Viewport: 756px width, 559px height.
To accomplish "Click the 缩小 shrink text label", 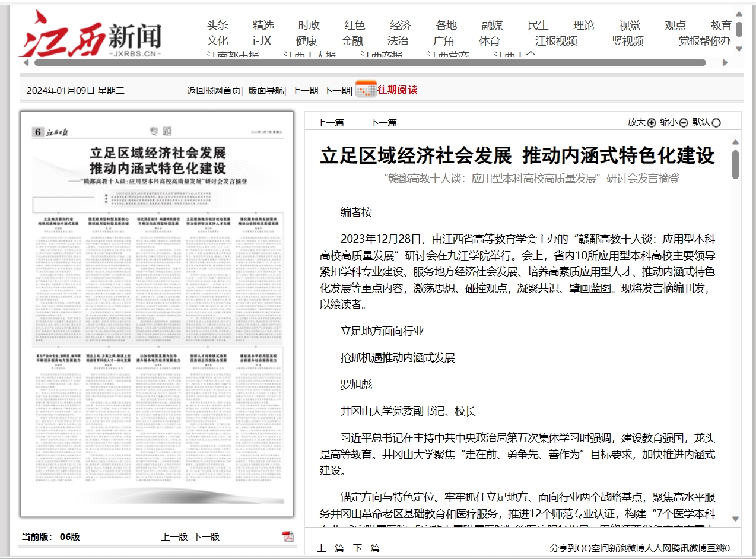I will (669, 122).
